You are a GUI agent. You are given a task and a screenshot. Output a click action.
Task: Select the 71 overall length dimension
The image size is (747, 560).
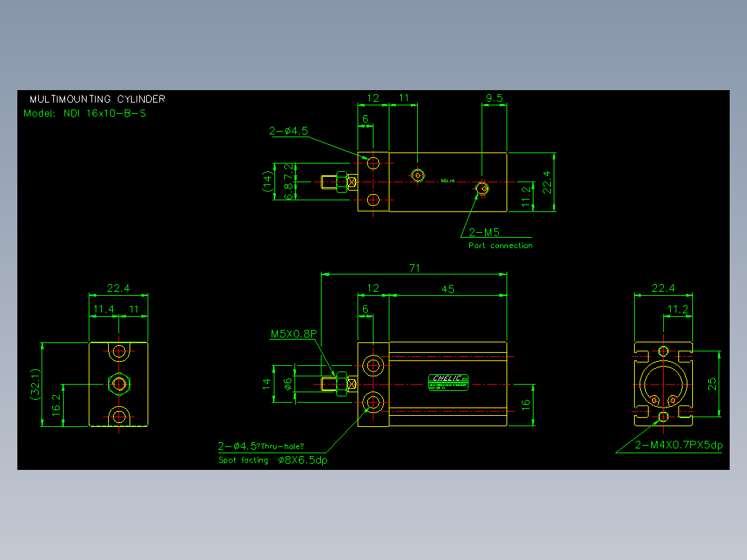(414, 268)
